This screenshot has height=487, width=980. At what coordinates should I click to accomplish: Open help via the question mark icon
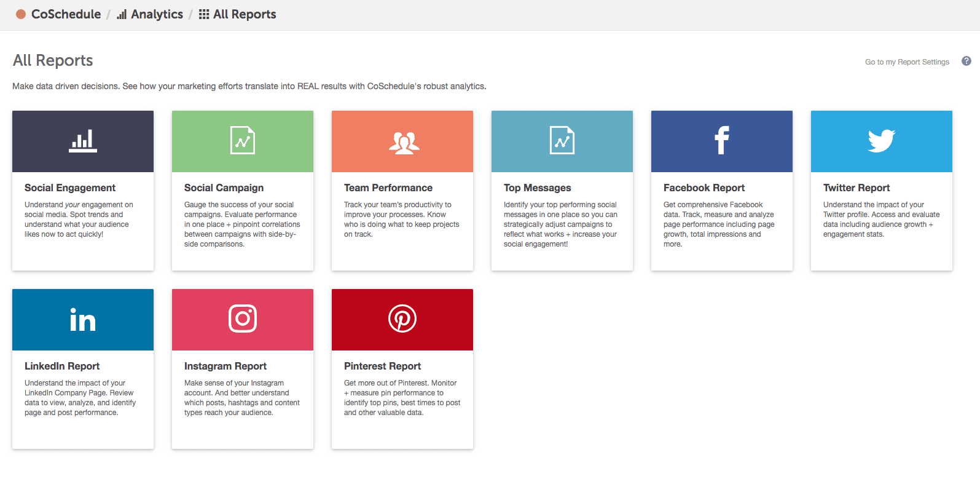[966, 61]
